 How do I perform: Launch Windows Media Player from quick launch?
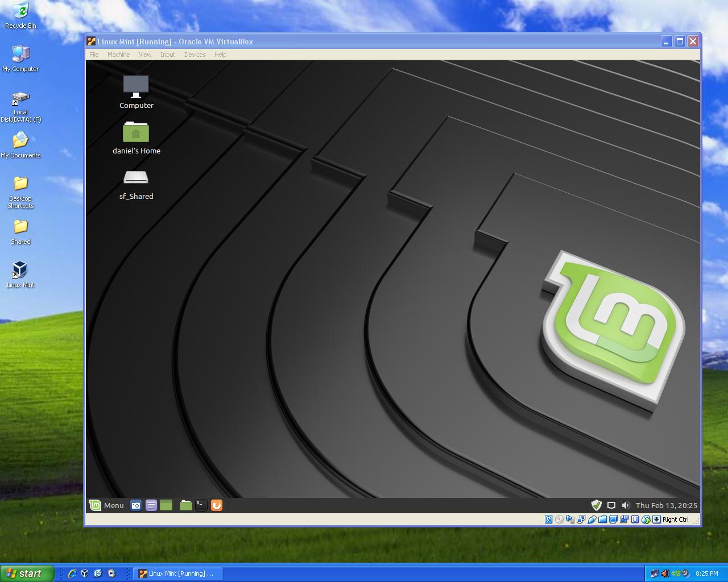111,573
